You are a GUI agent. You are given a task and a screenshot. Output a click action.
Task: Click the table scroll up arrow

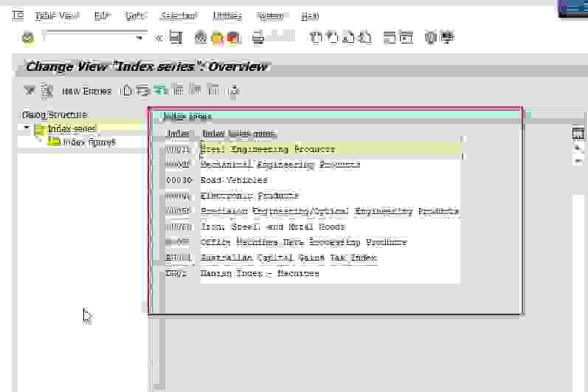tap(578, 148)
